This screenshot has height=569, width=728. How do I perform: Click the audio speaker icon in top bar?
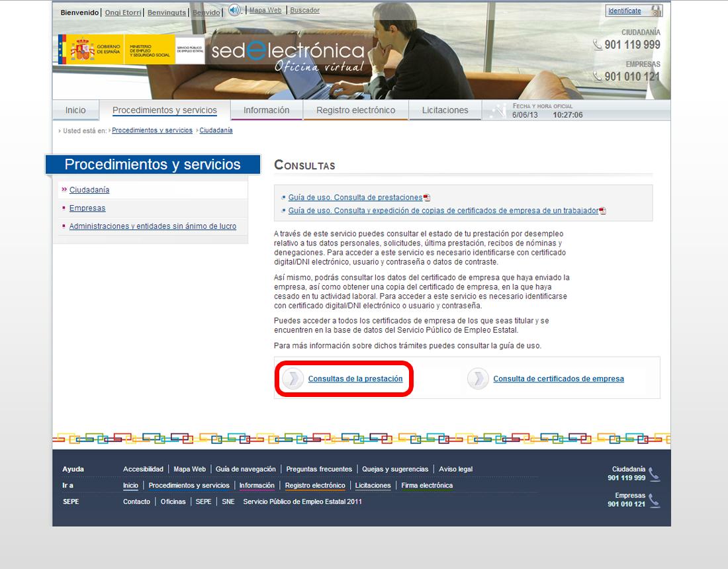[x=235, y=10]
